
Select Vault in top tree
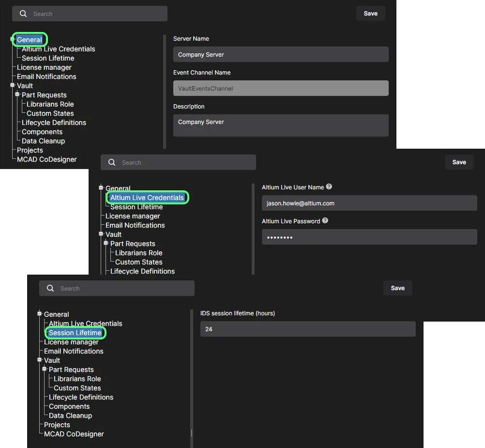pyautogui.click(x=25, y=86)
